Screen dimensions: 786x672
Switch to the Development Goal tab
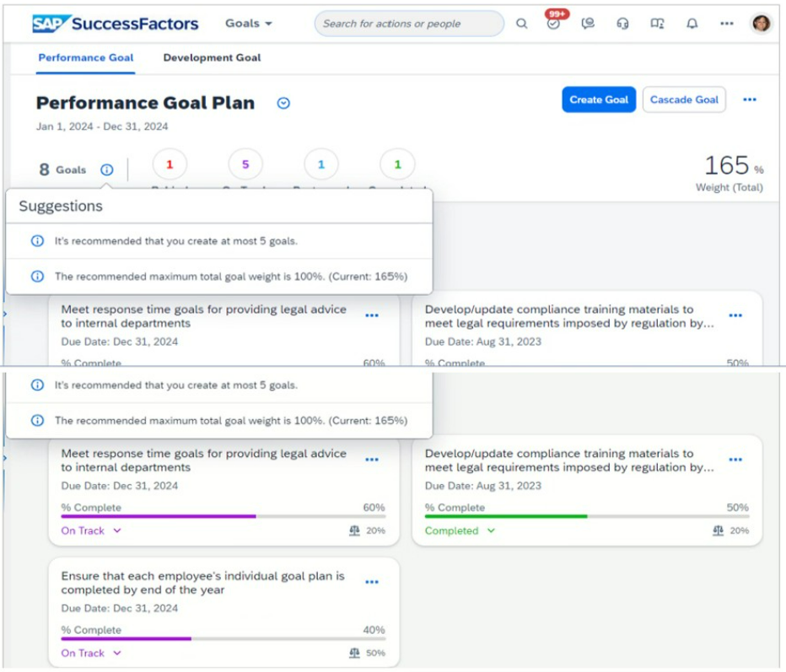coord(212,58)
